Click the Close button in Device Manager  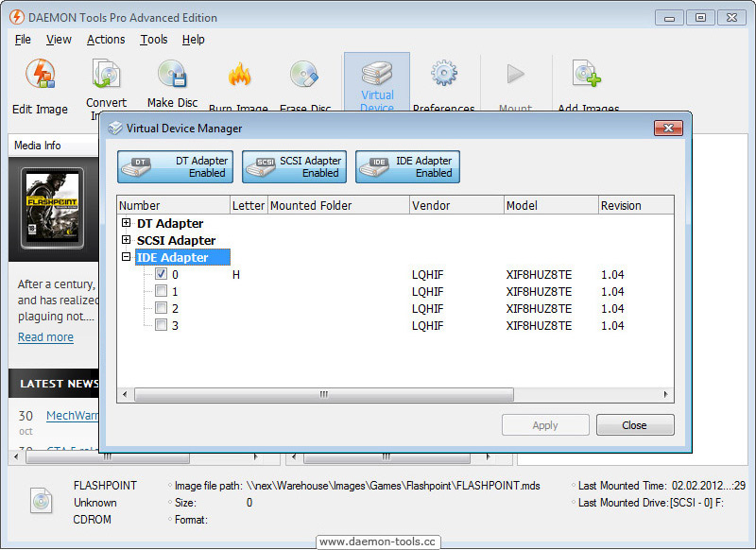(x=635, y=425)
